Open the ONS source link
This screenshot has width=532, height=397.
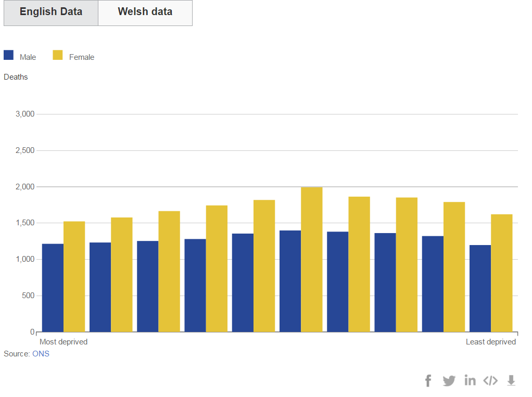click(x=41, y=354)
